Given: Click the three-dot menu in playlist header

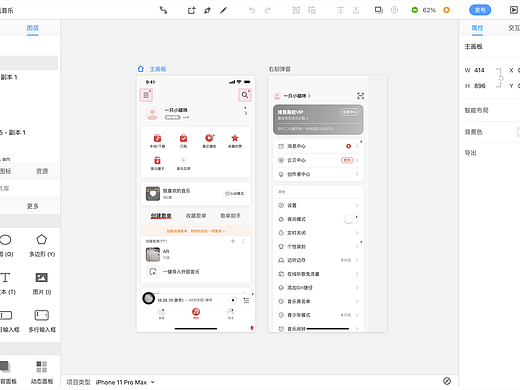Looking at the screenshot, I should (x=243, y=241).
